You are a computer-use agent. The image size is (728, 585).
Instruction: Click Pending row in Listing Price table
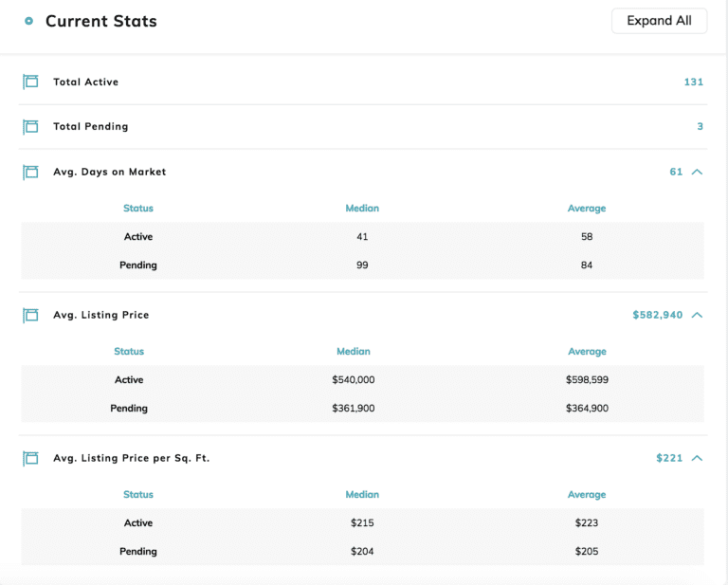coord(362,408)
